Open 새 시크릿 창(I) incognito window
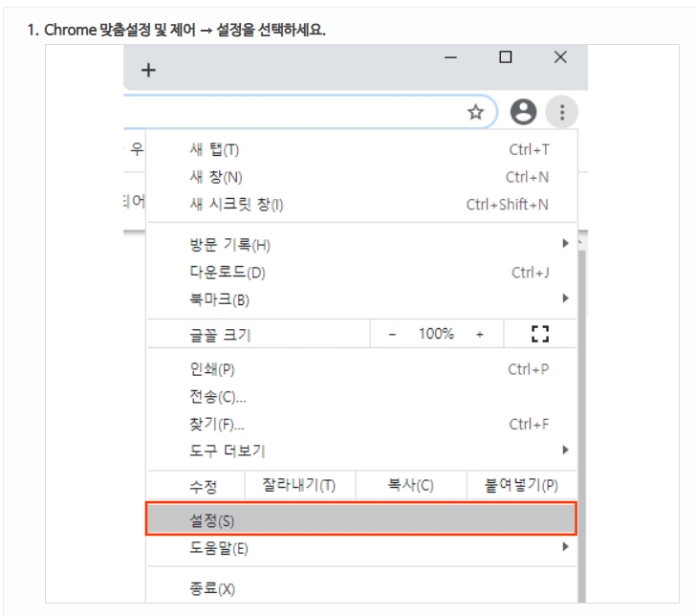The width and height of the screenshot is (696, 616). (361, 205)
